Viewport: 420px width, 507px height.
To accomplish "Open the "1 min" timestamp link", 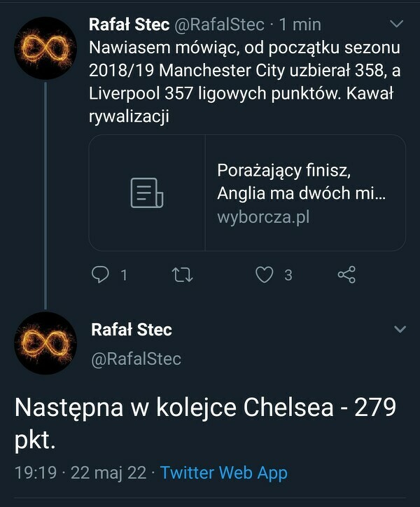I will [x=298, y=25].
